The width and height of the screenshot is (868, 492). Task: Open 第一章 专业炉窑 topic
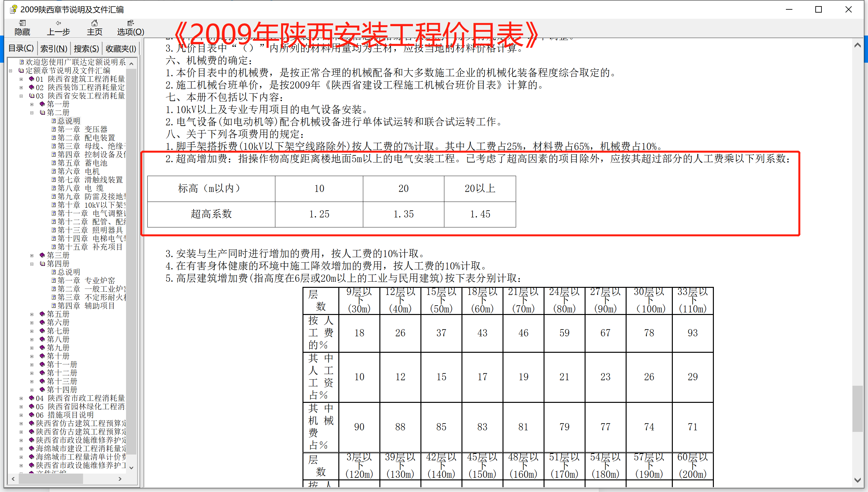point(86,280)
